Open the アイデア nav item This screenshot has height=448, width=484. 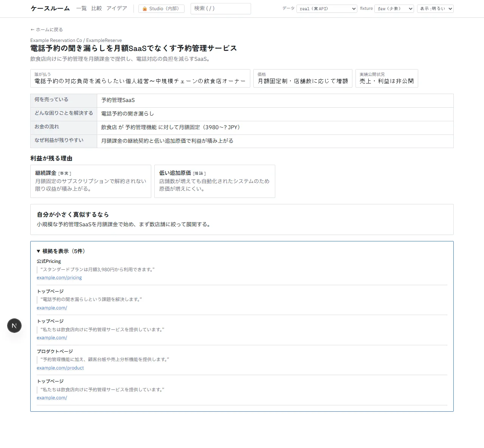pos(116,8)
